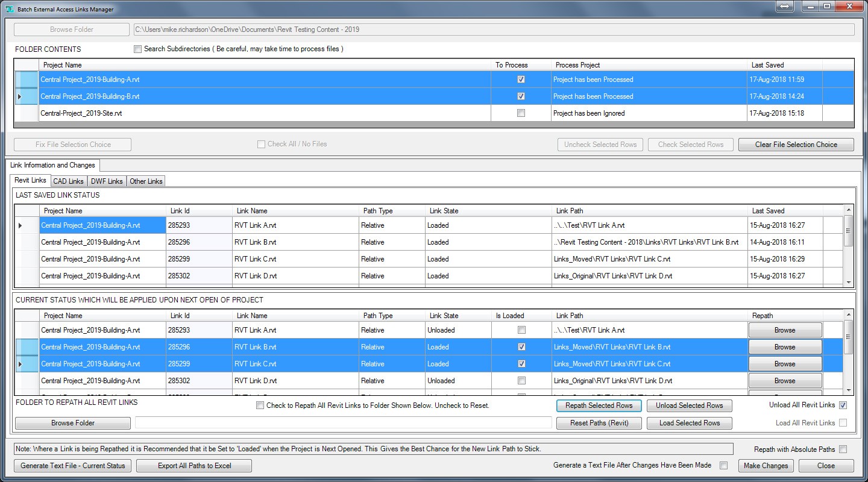Click Link State header in Current Status table
Viewport: 868px width, 482px height.
[458, 316]
